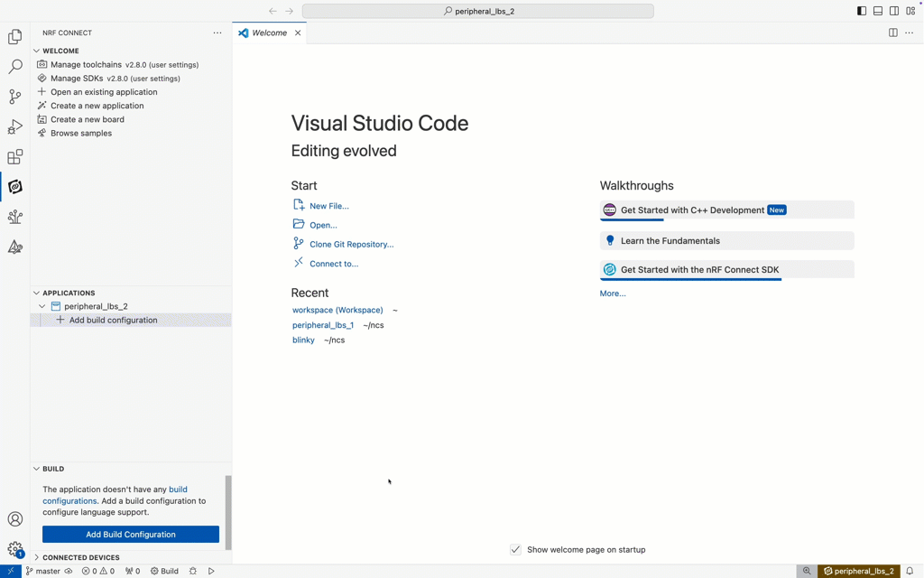Open the Manage gear icon

tap(15, 549)
